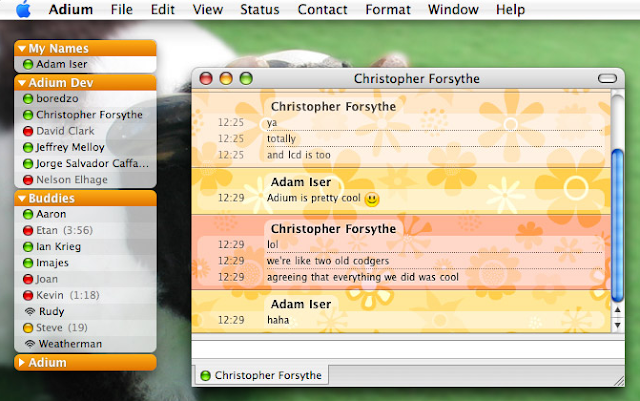
Task: Open the File menu
Action: pyautogui.click(x=122, y=9)
